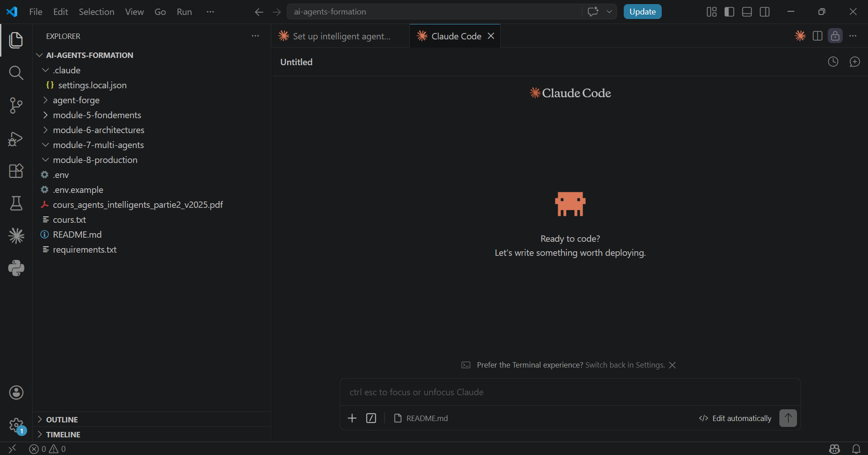Toggle the primary side bar

tap(729, 12)
